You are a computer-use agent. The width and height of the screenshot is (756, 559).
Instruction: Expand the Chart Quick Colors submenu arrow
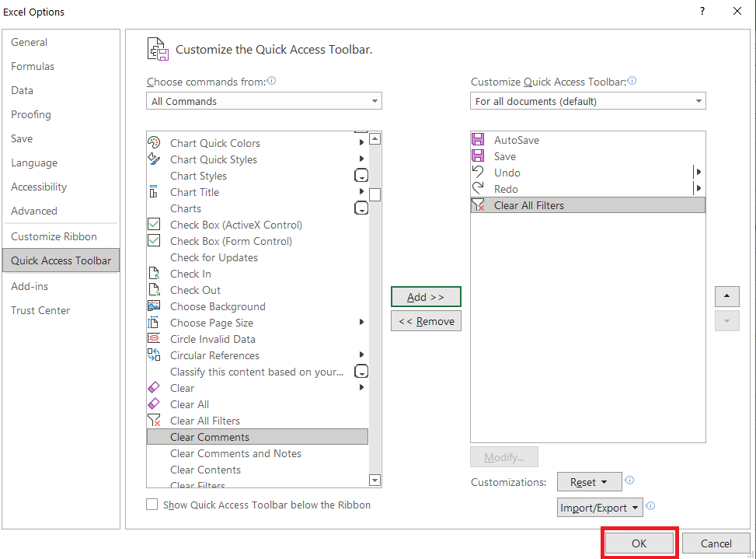(x=361, y=142)
